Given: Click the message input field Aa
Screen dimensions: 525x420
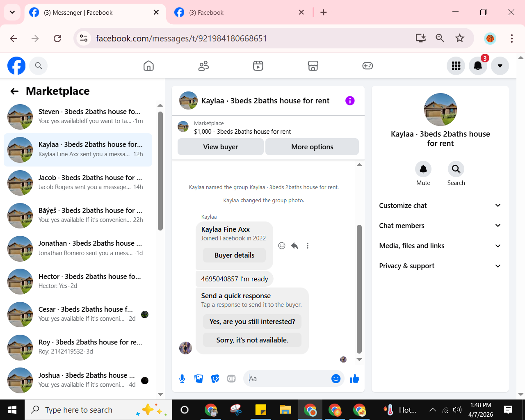Looking at the screenshot, I should (x=287, y=379).
